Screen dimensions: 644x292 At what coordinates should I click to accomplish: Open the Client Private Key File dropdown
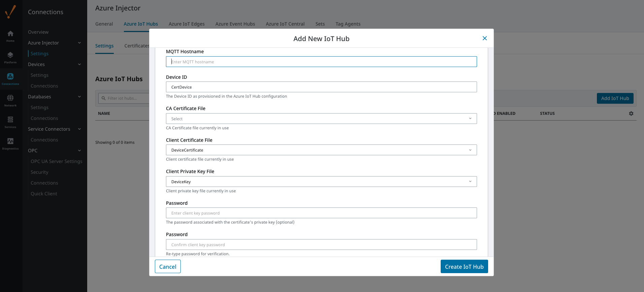(321, 182)
